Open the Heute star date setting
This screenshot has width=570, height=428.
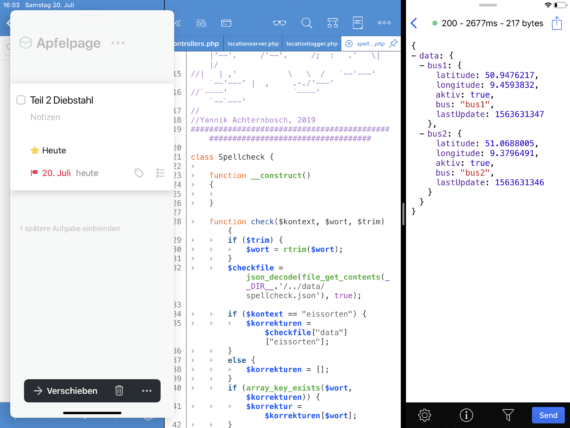click(x=48, y=151)
